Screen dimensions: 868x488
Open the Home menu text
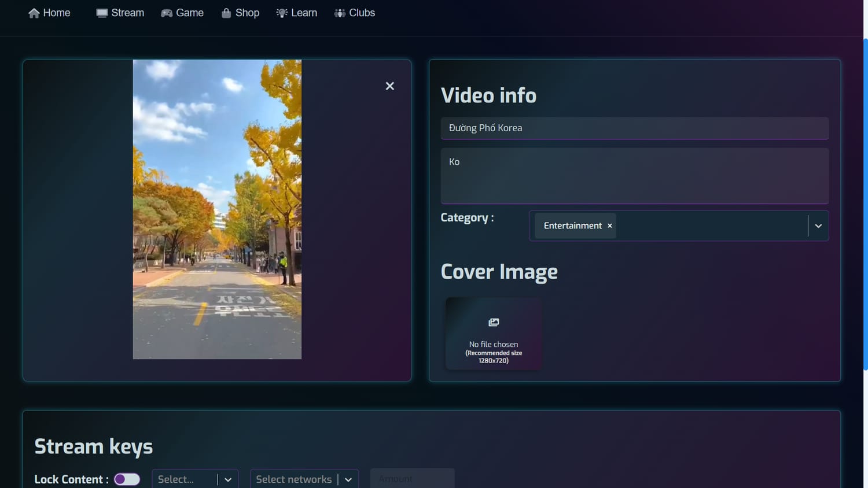tap(57, 13)
